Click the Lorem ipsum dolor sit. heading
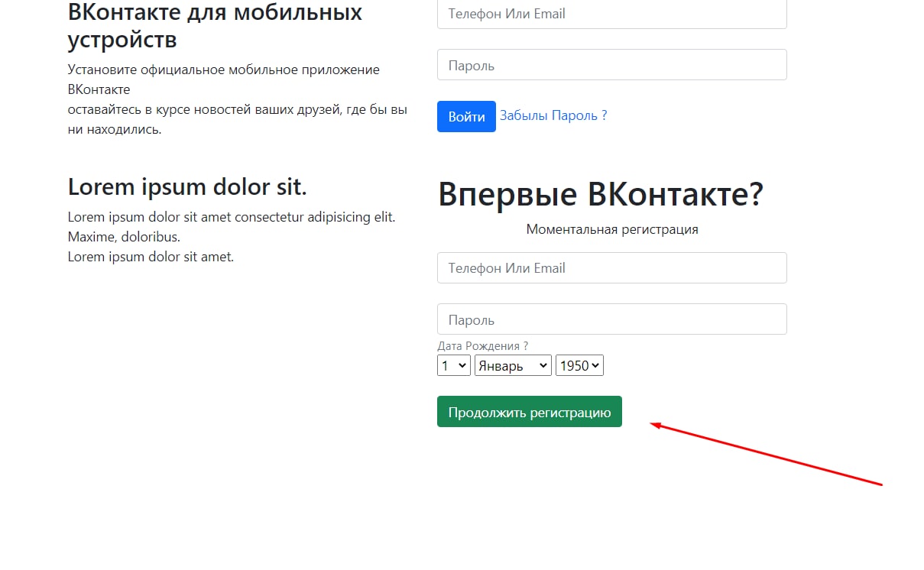Screen dimensions: 924x570 [187, 186]
